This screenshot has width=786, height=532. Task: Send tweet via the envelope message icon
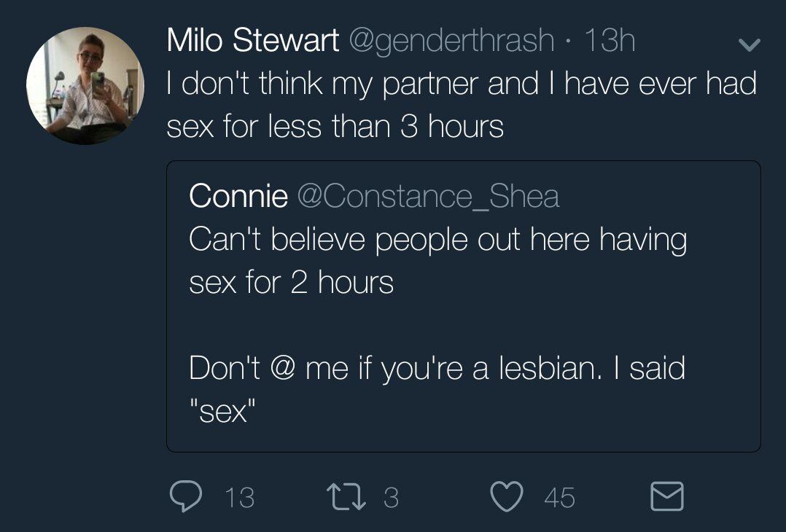click(x=666, y=496)
